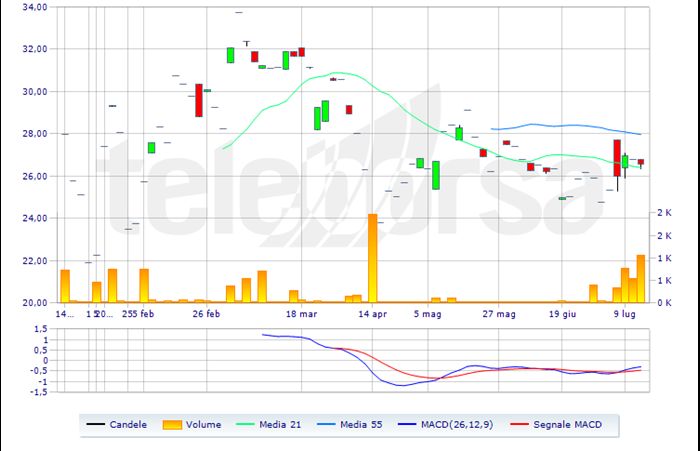Click the 27 mag date label
700x451 pixels.
coord(499,314)
